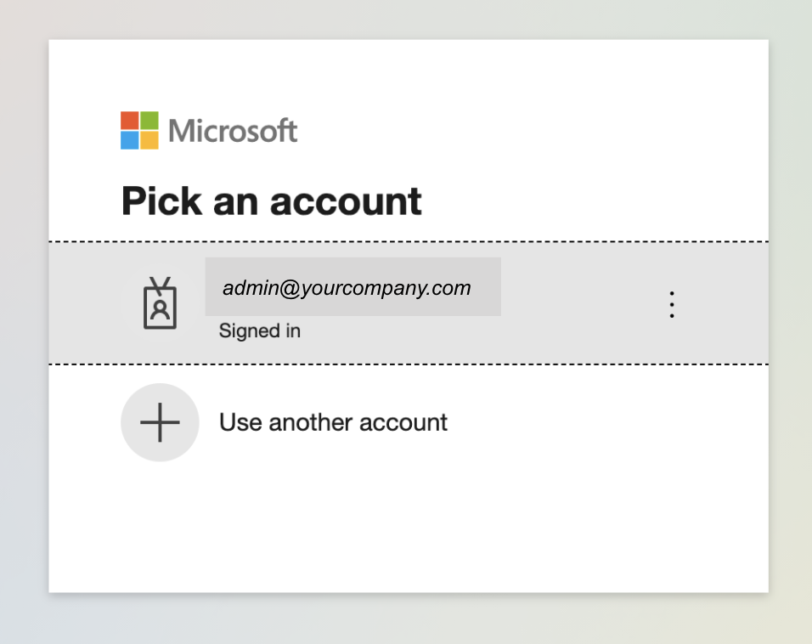The image size is (812, 644).
Task: Click the gray highlight box around the email
Action: click(x=486, y=304)
